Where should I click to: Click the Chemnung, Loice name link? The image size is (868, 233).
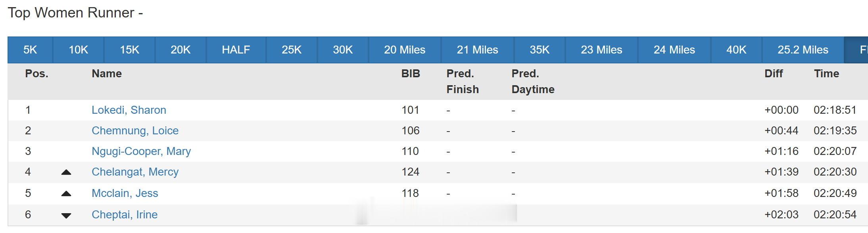tap(135, 131)
